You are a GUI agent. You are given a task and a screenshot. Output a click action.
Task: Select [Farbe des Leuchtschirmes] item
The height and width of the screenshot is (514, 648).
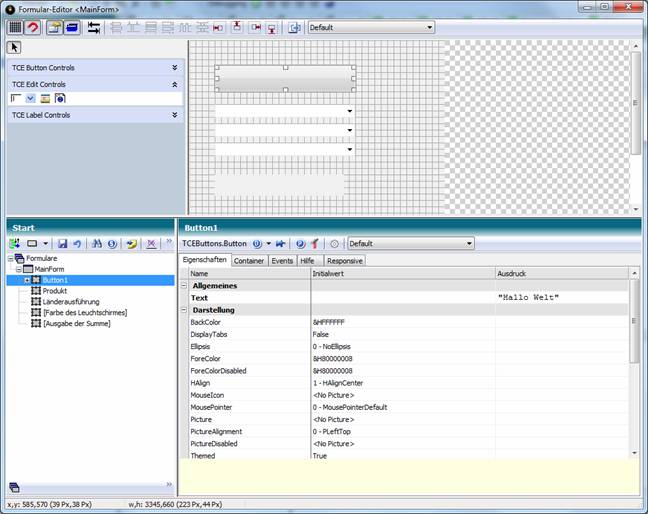[85, 312]
